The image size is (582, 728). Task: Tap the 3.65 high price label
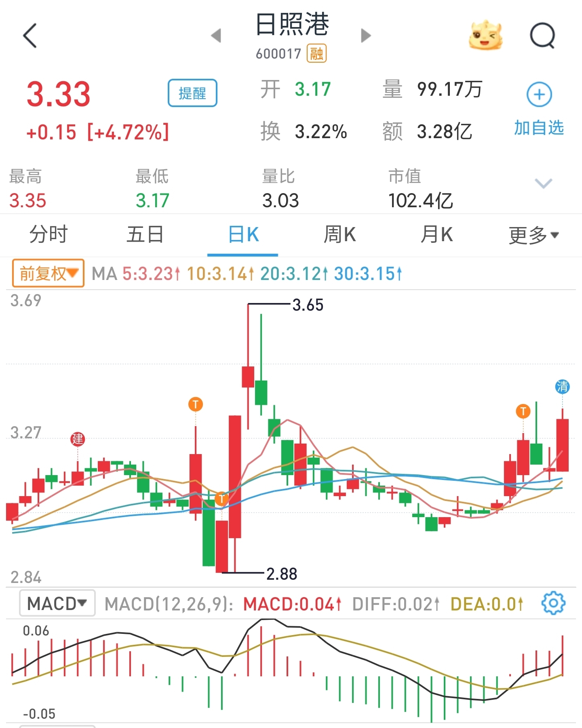point(308,305)
